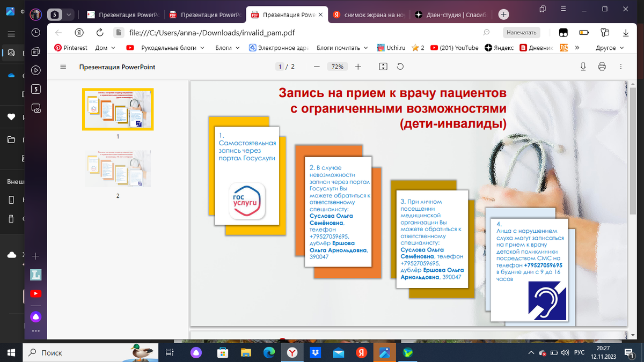
Task: Zoom out the PDF with minus icon
Action: coord(317,67)
